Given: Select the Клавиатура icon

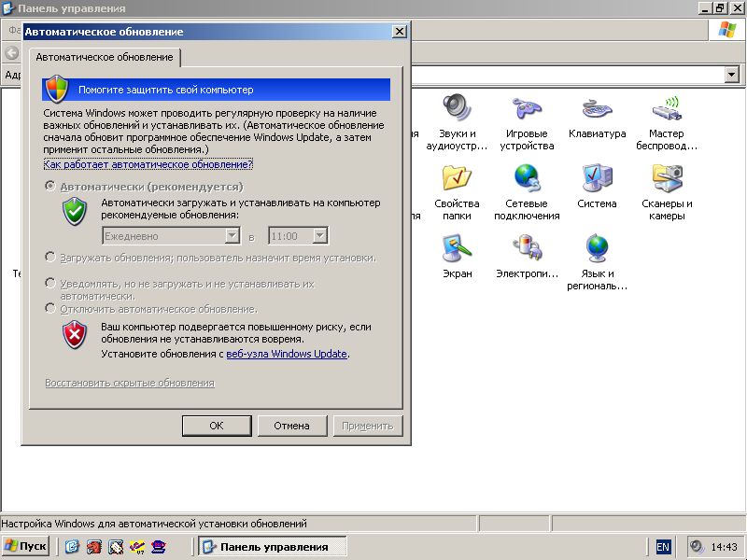Looking at the screenshot, I should (597, 108).
